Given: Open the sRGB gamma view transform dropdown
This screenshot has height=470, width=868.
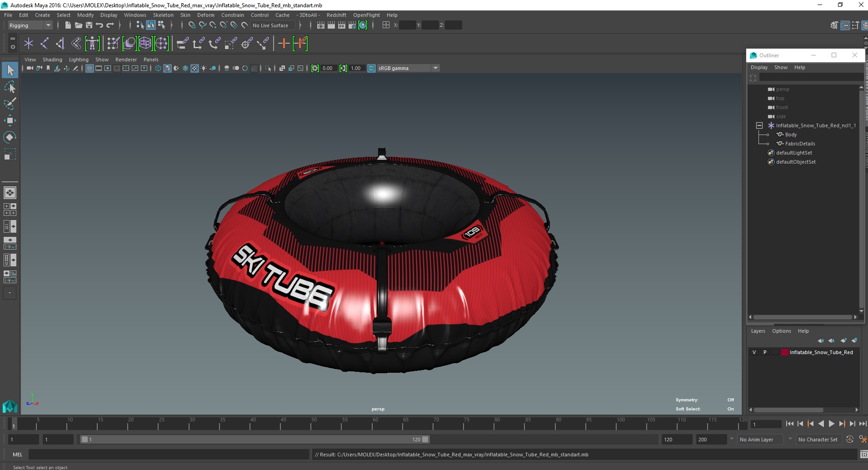Looking at the screenshot, I should [408, 68].
